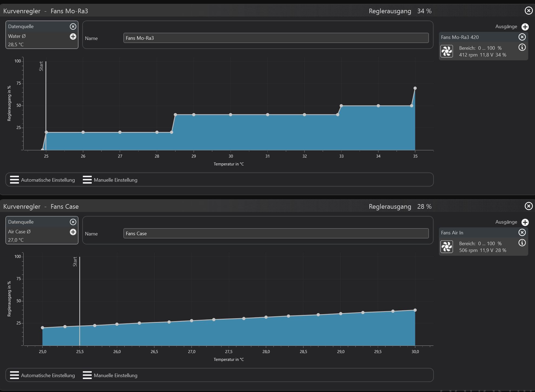Screen dimensions: 535x392
Task: Click the Fans Air In fan icon
Action: [x=447, y=247]
